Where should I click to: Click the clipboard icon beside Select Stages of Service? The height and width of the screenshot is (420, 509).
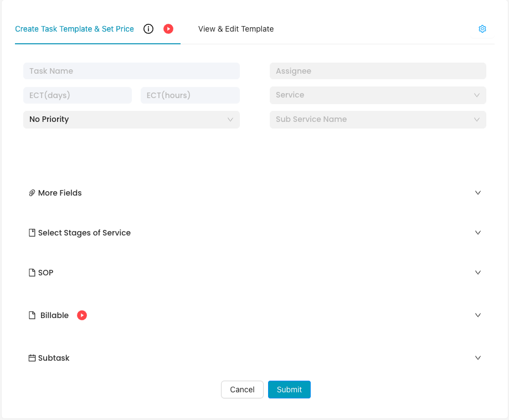click(x=32, y=232)
